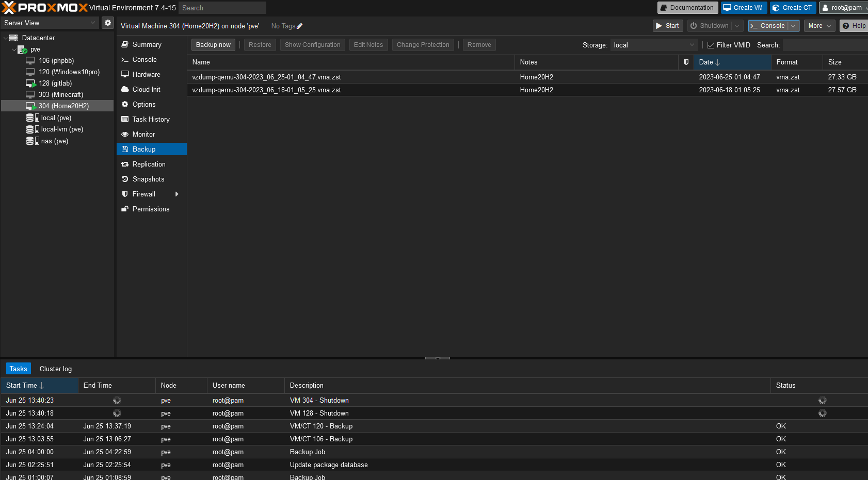Sort by the Date column header
868x480 pixels.
tap(732, 62)
